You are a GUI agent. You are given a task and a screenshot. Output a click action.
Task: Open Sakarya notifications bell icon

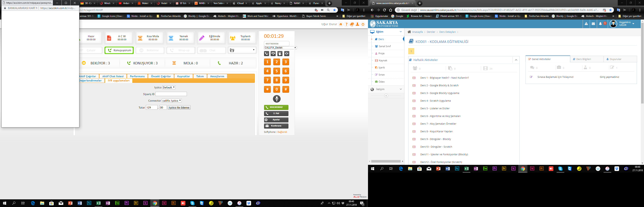click(600, 24)
